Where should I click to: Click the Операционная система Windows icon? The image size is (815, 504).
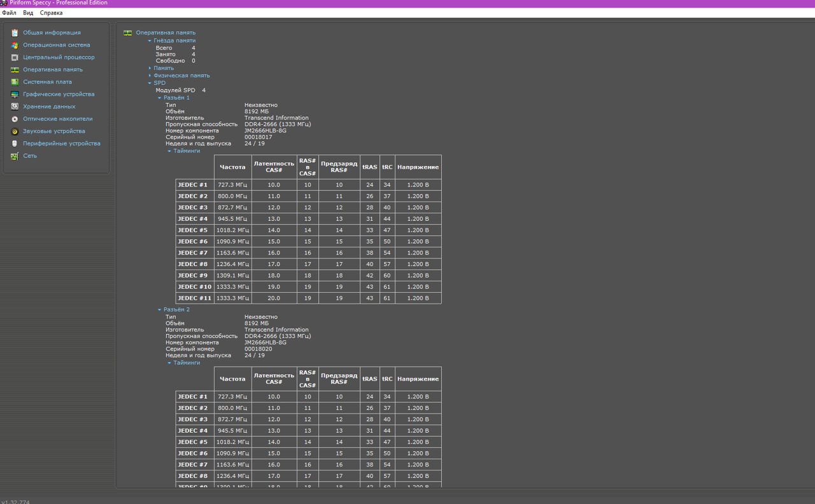click(15, 45)
